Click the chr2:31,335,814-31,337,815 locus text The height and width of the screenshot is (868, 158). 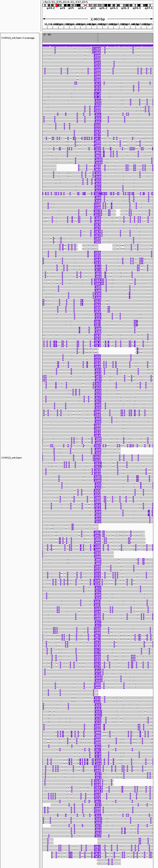tap(65, 2)
